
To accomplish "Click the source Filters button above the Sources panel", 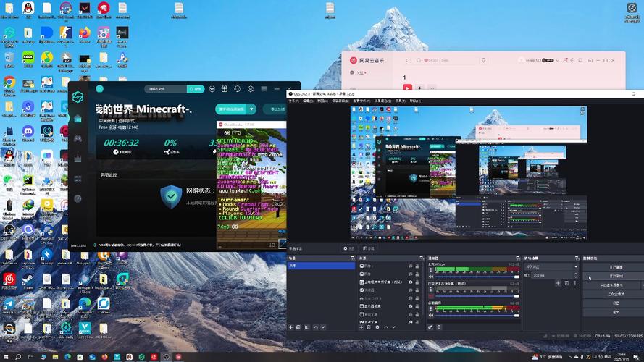I will 369,248.
